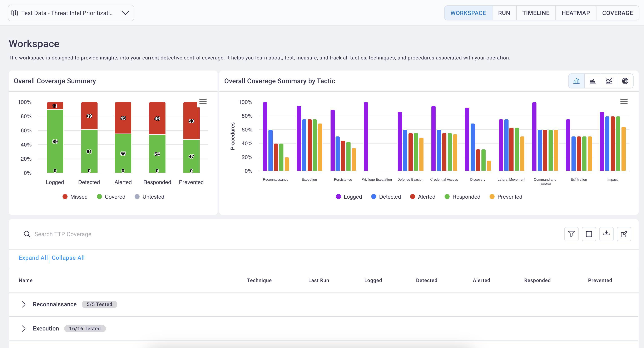
Task: Click the Responded axis label in summary chart
Action: click(157, 182)
